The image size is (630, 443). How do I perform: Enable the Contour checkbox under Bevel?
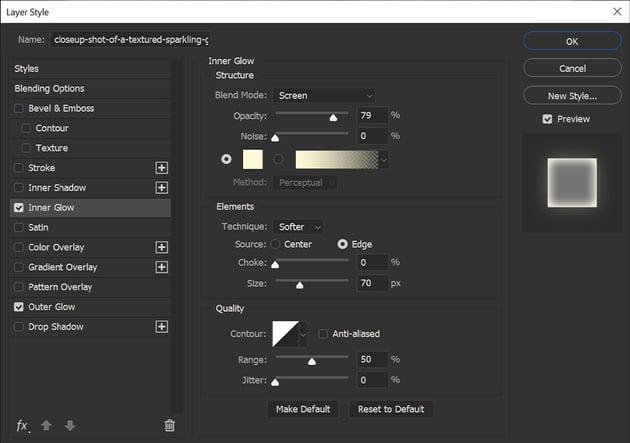coord(26,128)
